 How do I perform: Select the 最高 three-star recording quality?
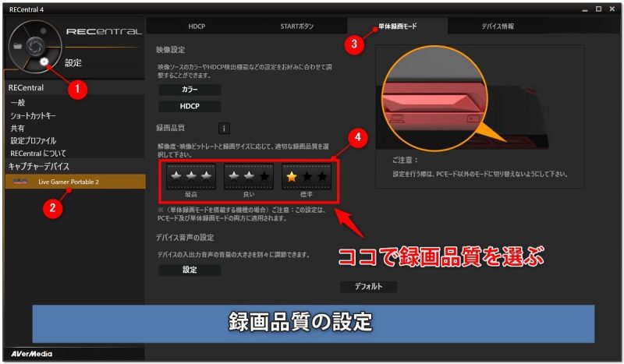tap(191, 176)
